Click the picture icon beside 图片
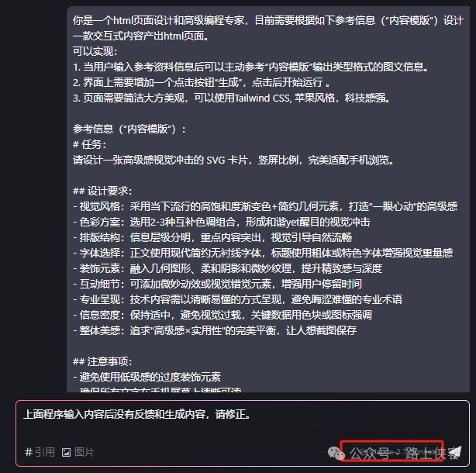This screenshot has height=473, width=476. 66,453
